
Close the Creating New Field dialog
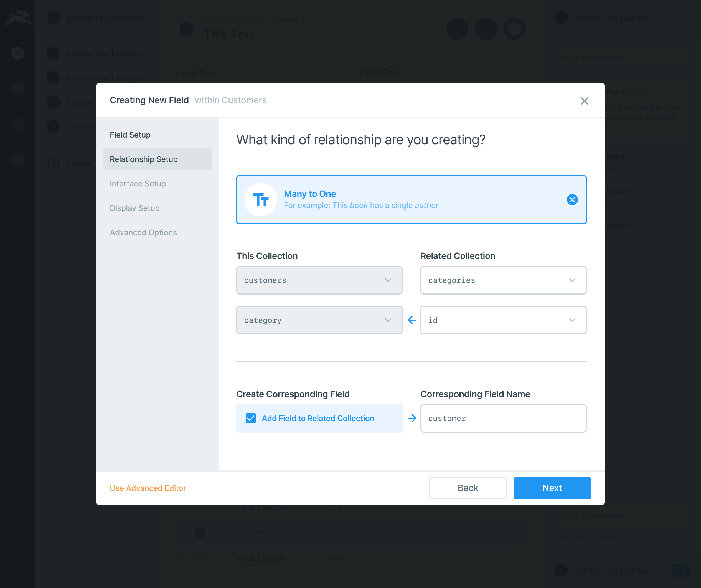click(x=584, y=101)
